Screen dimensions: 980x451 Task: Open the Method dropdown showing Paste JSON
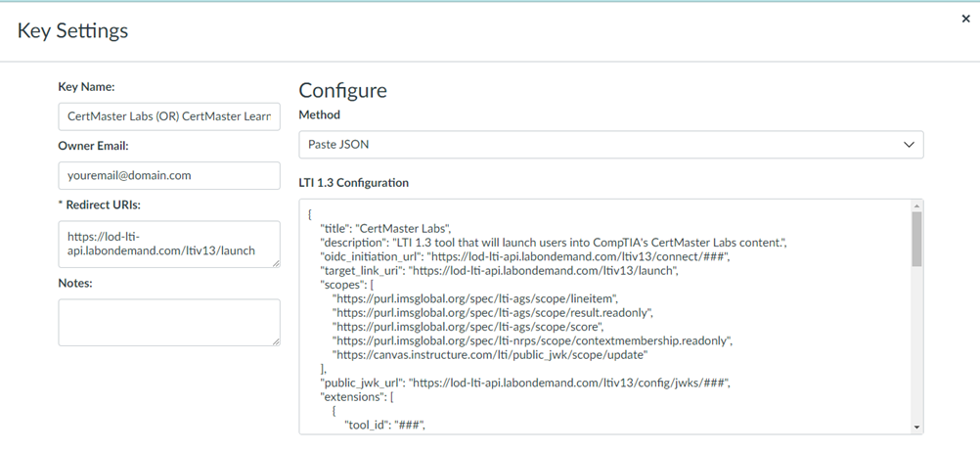coord(610,145)
